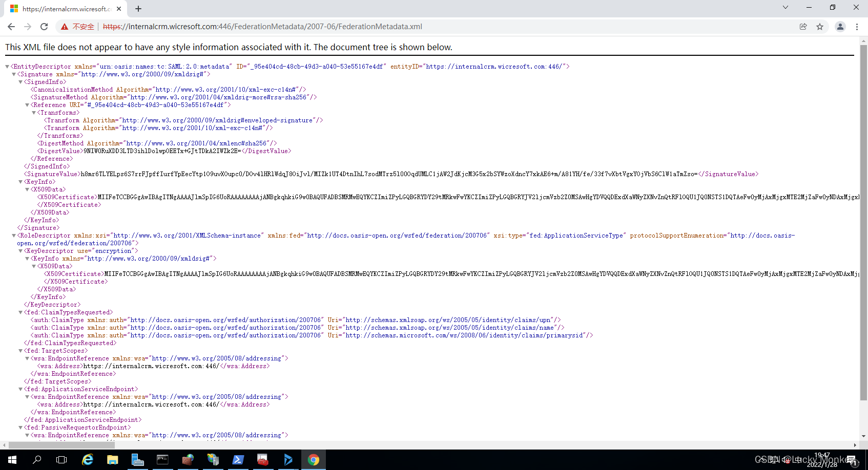Image resolution: width=868 pixels, height=470 pixels.
Task: Select the internalcrm.wicresoft browser tab
Action: click(x=66, y=9)
